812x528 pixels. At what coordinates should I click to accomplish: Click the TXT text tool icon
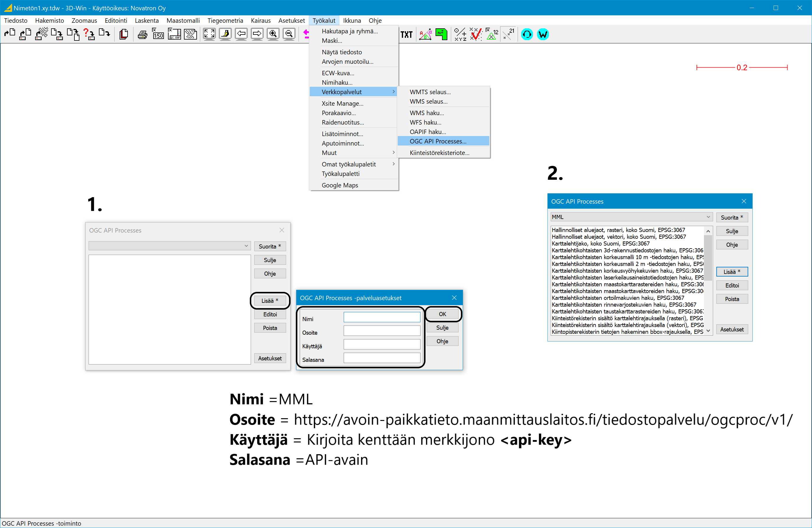[406, 35]
